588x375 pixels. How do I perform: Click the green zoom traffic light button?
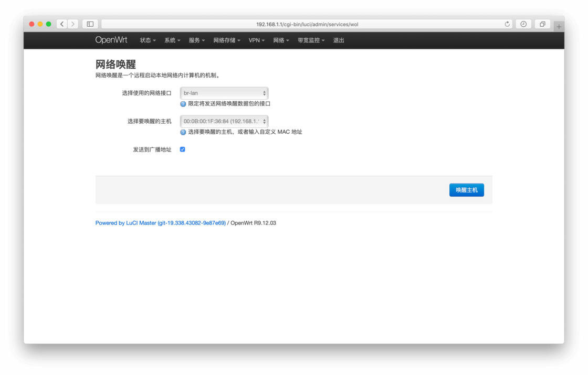pos(48,24)
